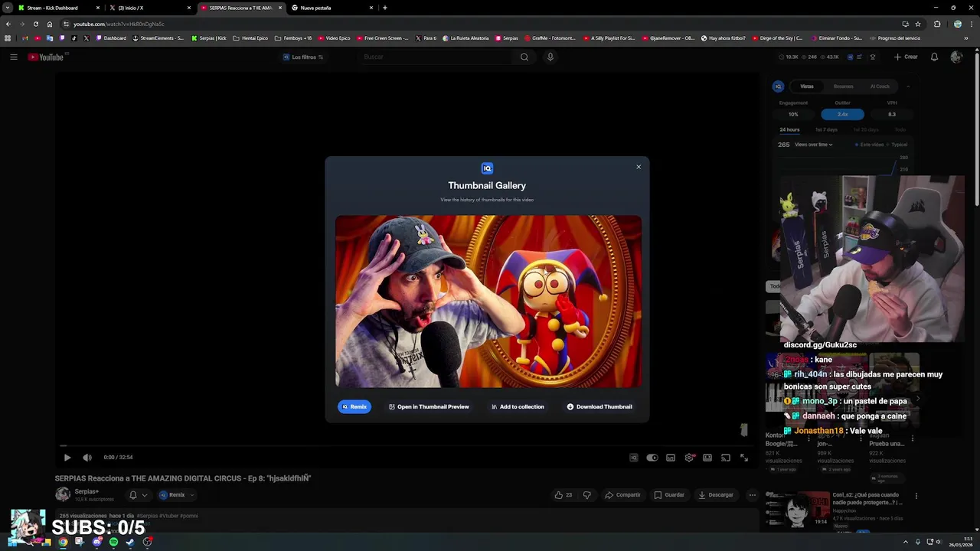Switch to 'Nueva pestaña' browser tab
Screen dimensions: 980x551
331,8
